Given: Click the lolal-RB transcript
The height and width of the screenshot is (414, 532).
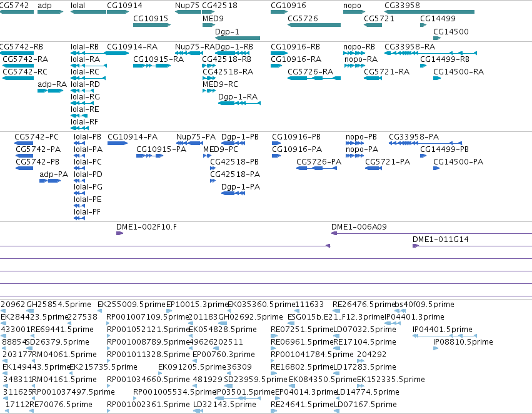Looking at the screenshot, I should [x=88, y=53].
